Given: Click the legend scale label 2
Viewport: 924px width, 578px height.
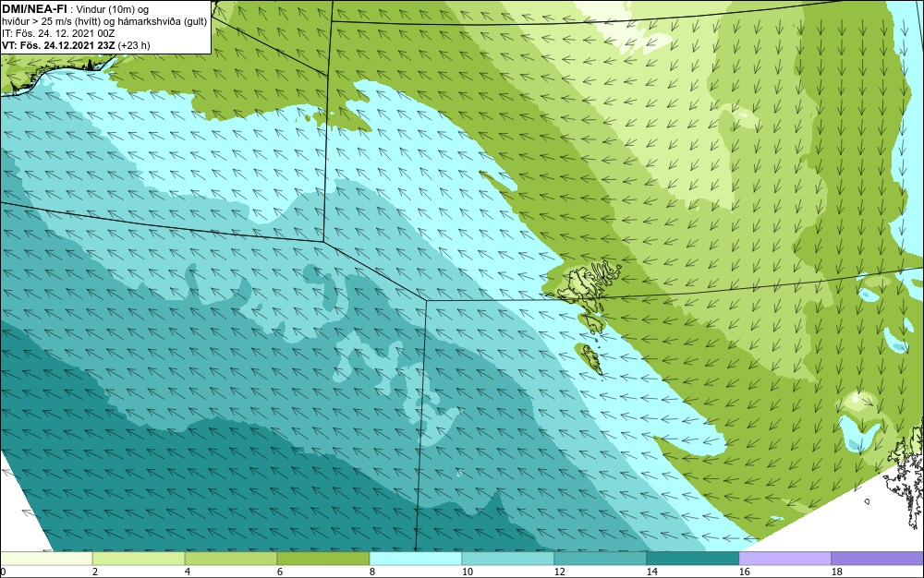Looking at the screenshot, I should [x=95, y=572].
